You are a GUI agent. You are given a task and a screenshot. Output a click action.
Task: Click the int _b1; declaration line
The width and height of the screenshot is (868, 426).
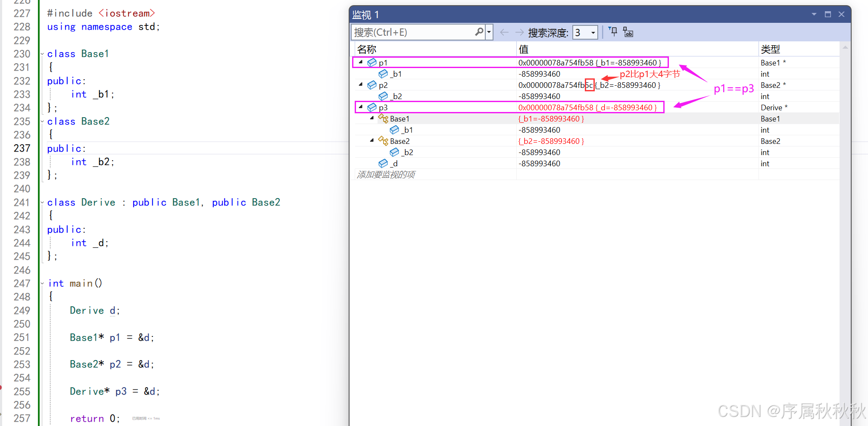coord(93,94)
